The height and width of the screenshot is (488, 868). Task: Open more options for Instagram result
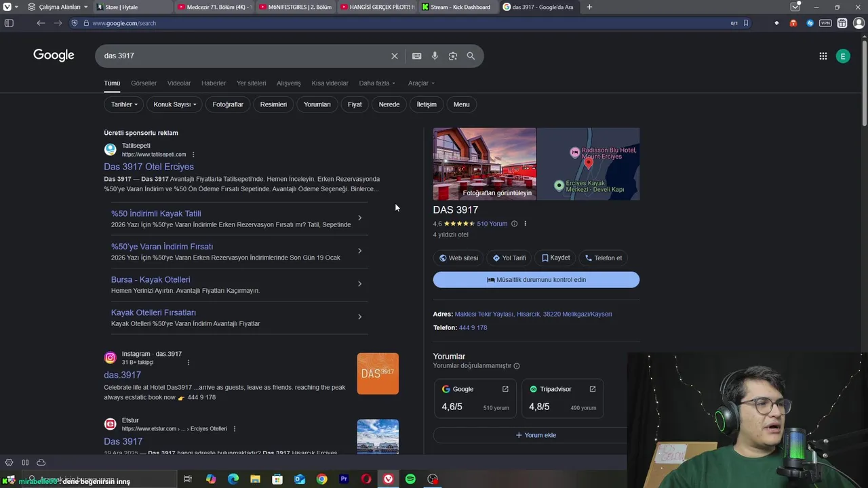tap(189, 363)
